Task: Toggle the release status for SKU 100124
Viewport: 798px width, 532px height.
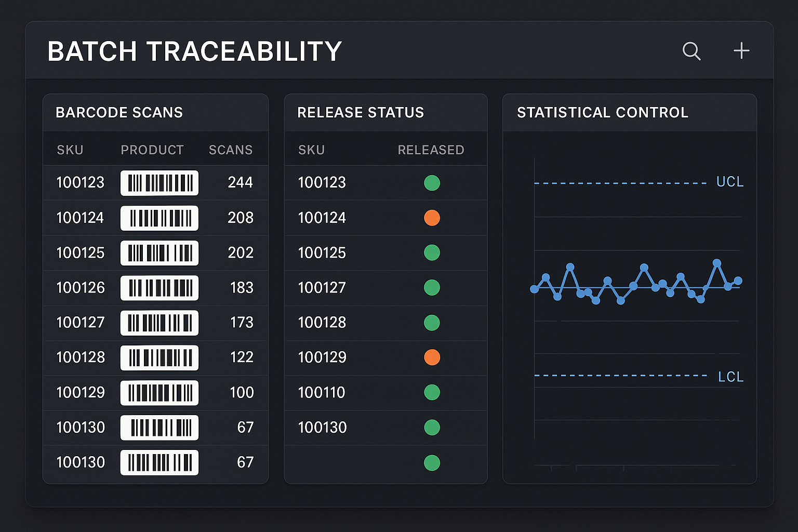Action: click(432, 218)
